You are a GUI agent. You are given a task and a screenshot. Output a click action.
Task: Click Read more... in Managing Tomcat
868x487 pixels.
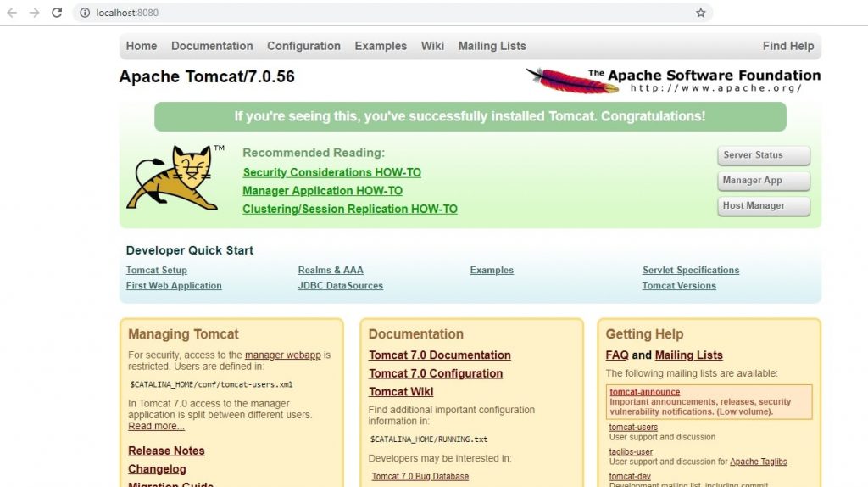point(157,426)
